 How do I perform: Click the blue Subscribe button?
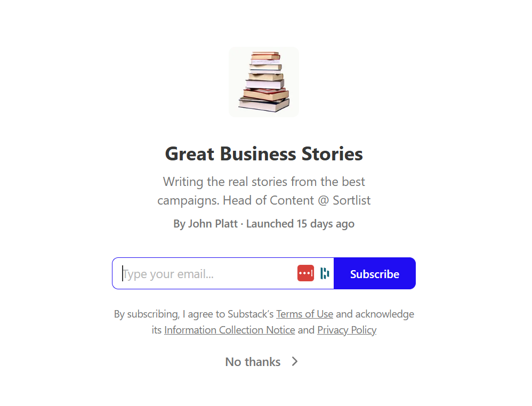click(x=375, y=273)
